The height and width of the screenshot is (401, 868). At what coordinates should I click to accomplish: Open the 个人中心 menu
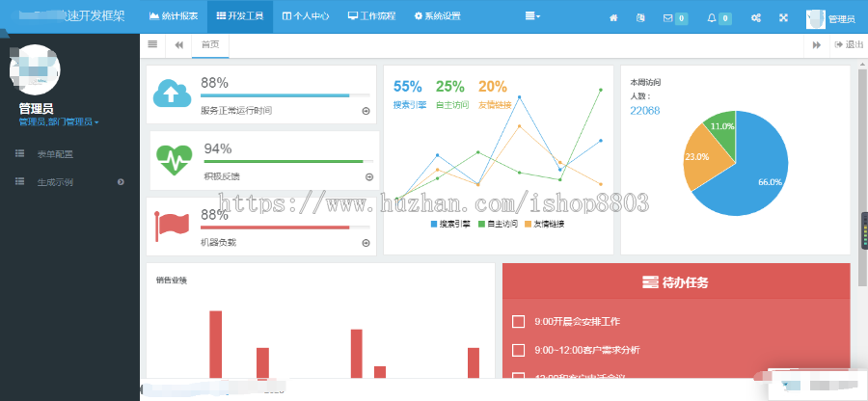[x=306, y=16]
